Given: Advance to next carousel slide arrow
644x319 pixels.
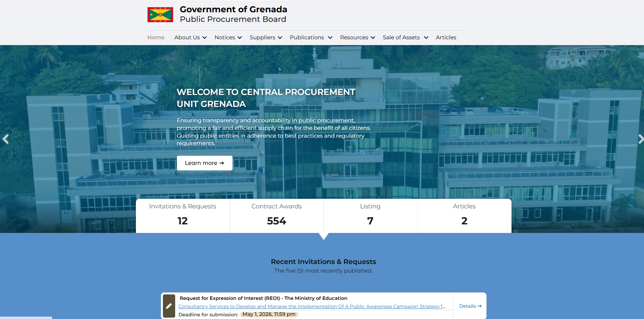Looking at the screenshot, I should [640, 139].
